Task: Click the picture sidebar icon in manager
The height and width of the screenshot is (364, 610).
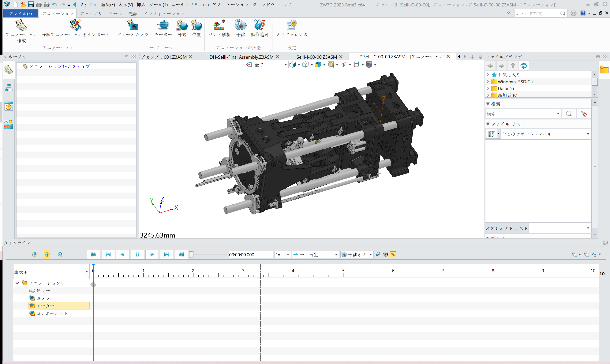Action: (x=9, y=124)
